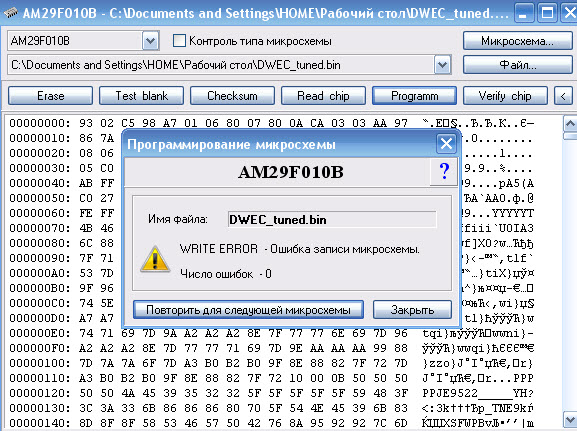Open the file path history dropdown
The image size is (577, 431).
coord(442,65)
